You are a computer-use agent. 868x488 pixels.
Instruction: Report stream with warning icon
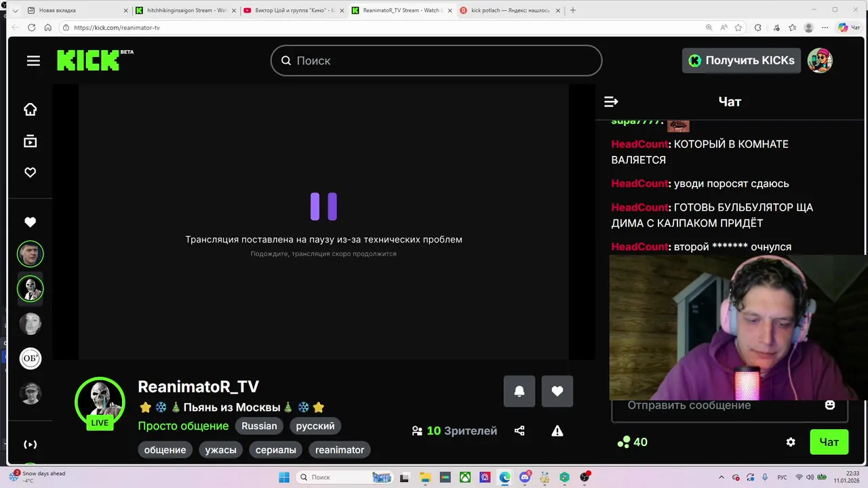coord(557,431)
